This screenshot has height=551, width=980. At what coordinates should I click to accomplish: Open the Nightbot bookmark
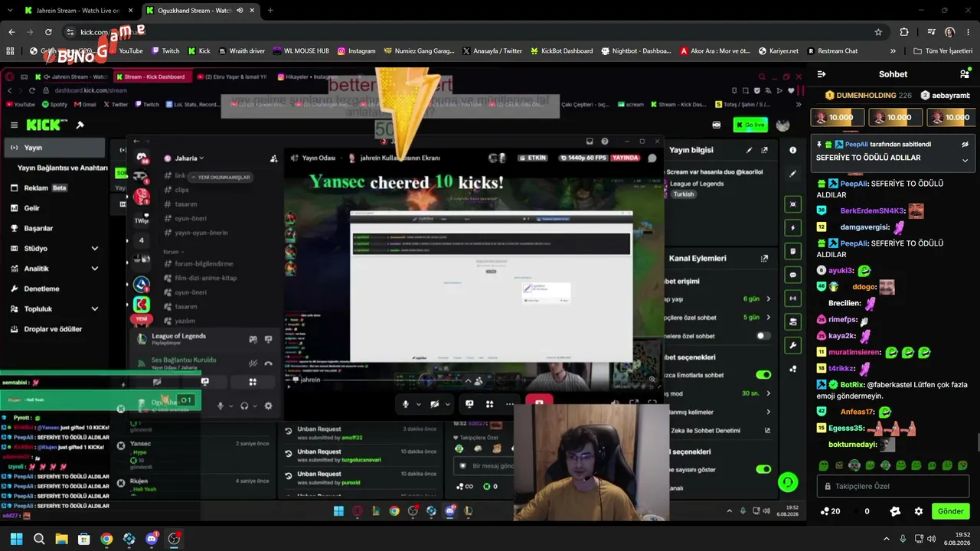(x=636, y=51)
